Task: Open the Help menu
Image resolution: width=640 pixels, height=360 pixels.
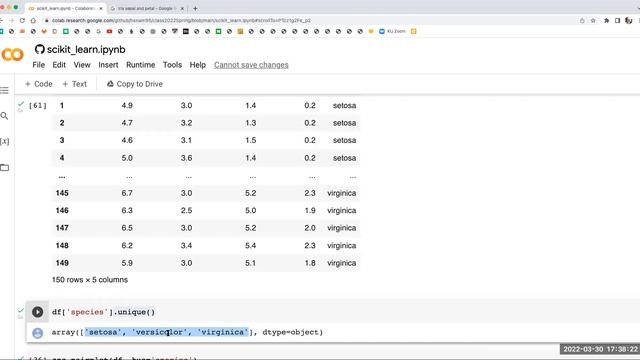Action: pyautogui.click(x=198, y=65)
